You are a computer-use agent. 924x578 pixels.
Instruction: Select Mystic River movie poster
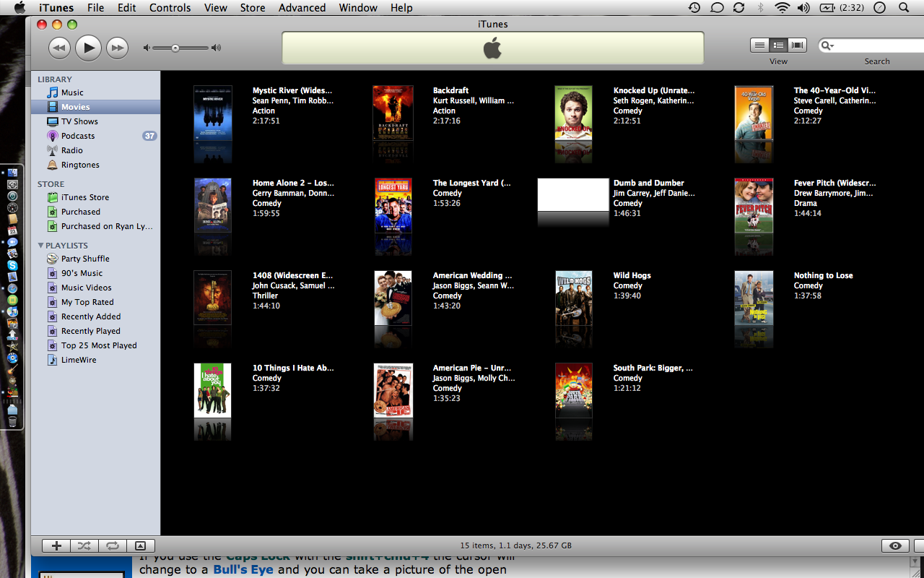[x=213, y=113]
